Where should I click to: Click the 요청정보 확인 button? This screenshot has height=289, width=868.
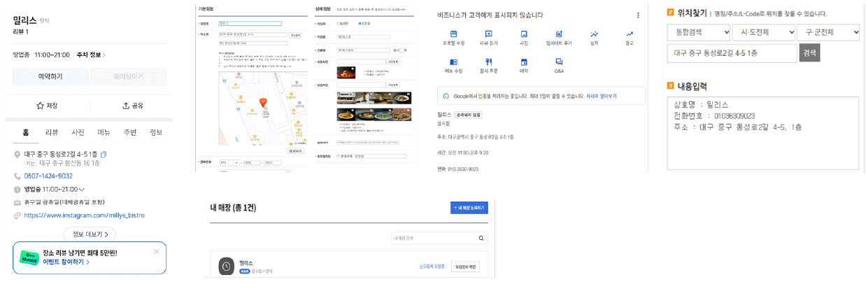click(465, 267)
